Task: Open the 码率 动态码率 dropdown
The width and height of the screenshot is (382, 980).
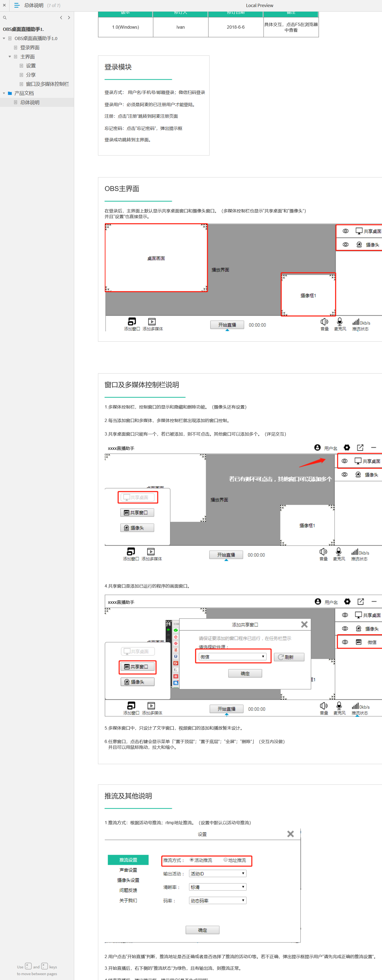Action: (217, 900)
